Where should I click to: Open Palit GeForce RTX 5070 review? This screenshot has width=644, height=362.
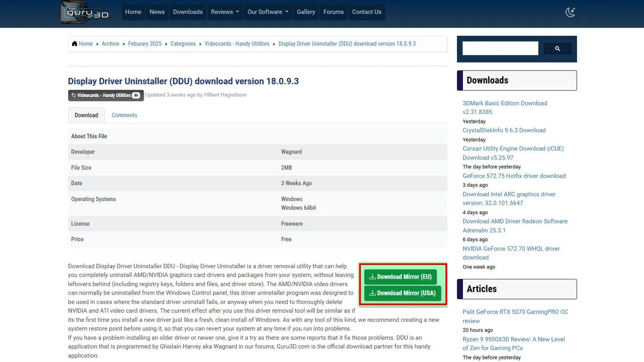coord(516,316)
